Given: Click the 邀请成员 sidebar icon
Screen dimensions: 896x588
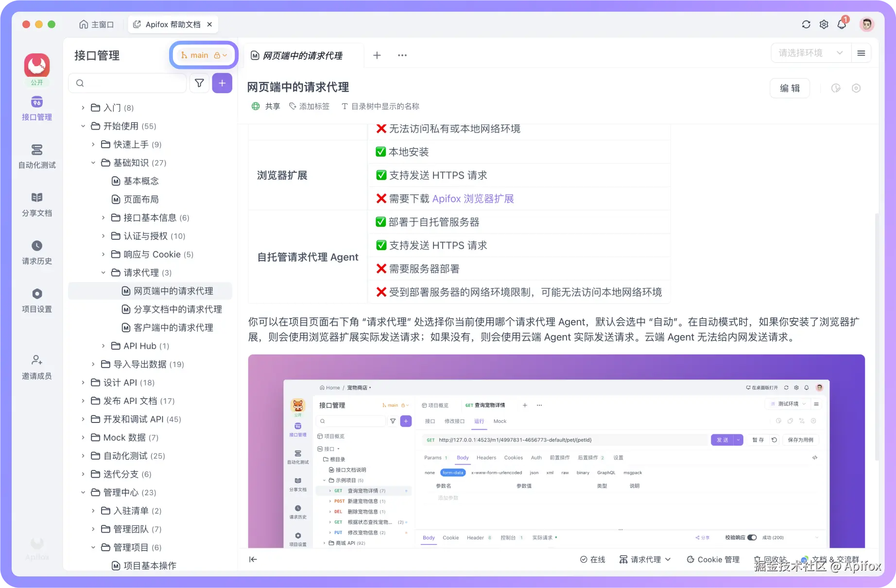Looking at the screenshot, I should tap(36, 366).
